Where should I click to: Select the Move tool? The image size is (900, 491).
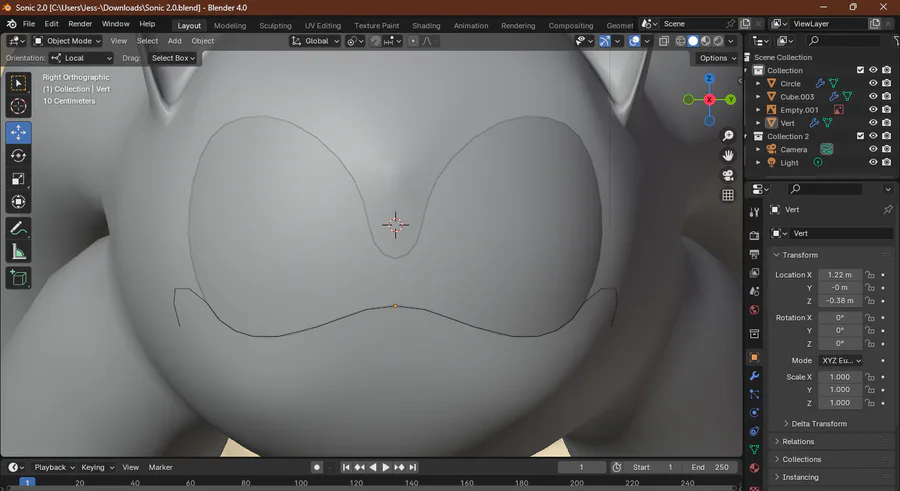18,133
